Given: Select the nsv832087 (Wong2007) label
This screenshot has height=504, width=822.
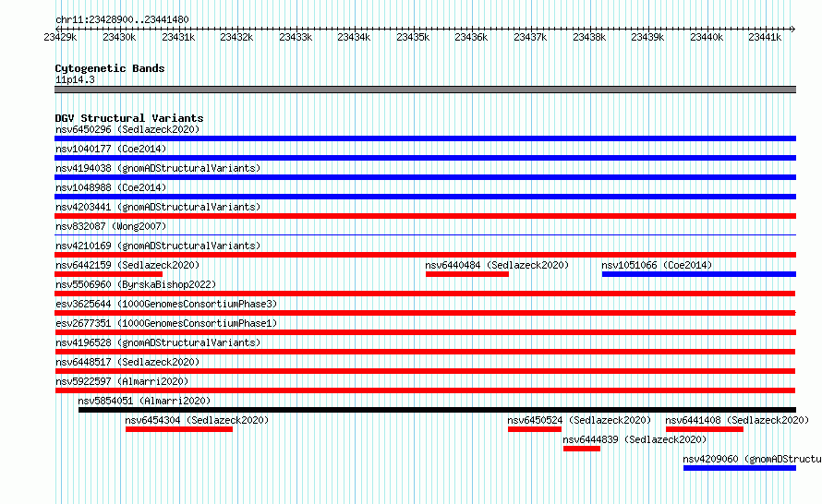Looking at the screenshot, I should click(x=111, y=226).
